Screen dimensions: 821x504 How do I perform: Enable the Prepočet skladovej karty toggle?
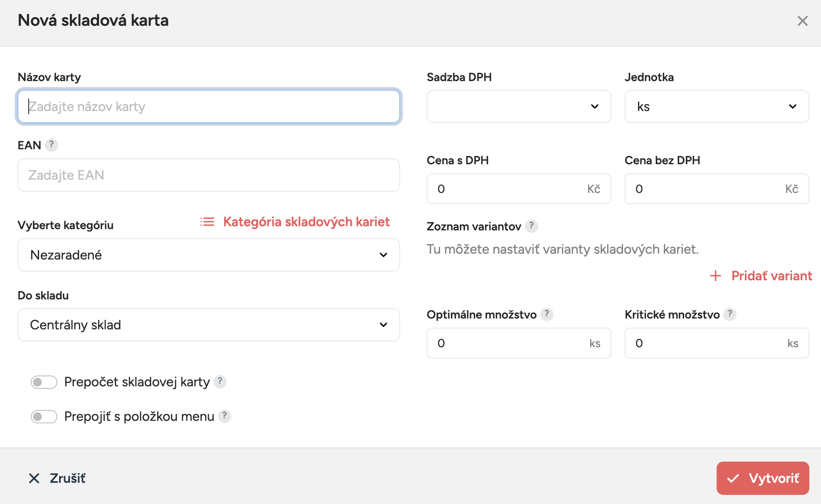[x=44, y=382]
